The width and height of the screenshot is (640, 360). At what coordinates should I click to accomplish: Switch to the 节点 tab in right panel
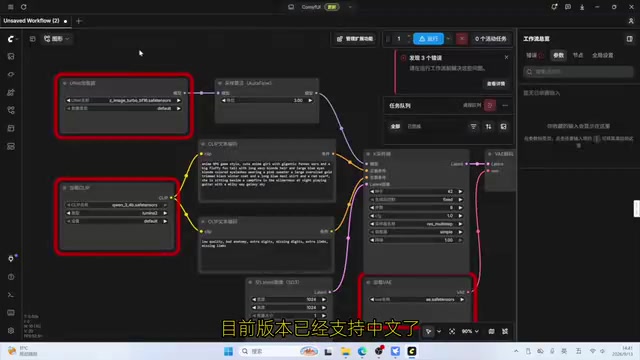point(578,55)
